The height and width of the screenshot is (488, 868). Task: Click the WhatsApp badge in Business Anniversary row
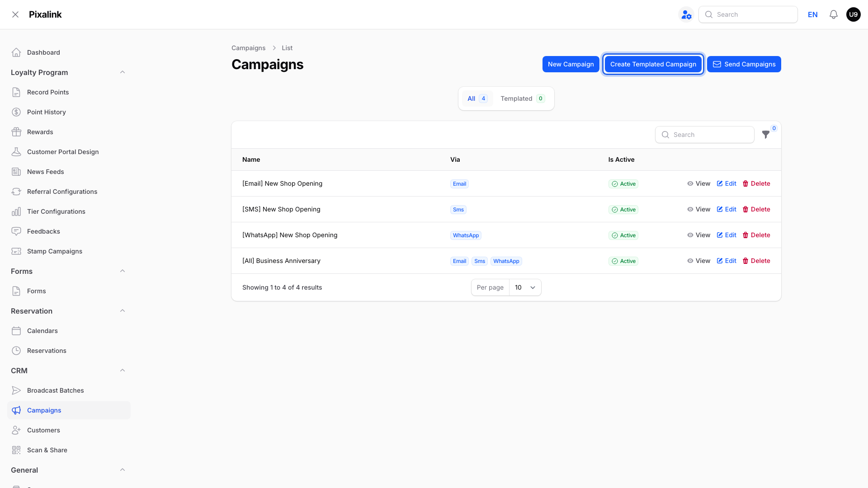(506, 261)
